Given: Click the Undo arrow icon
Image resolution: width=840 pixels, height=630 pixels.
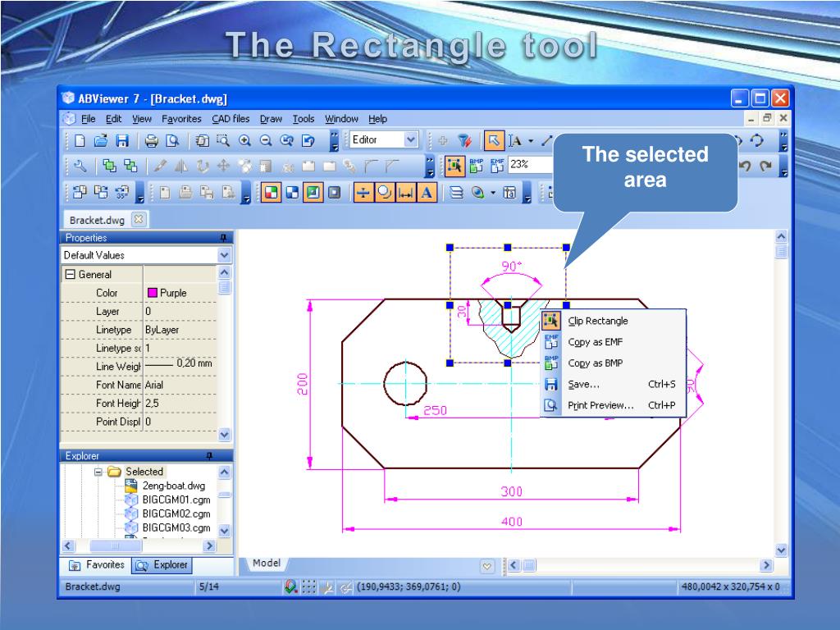Looking at the screenshot, I should click(x=744, y=166).
